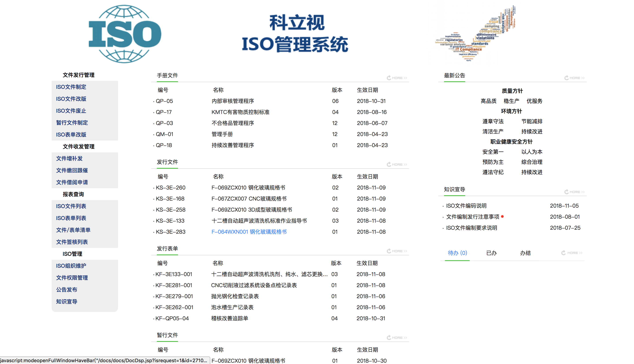
Task: Click the ISO globe logo
Action: [x=125, y=34]
